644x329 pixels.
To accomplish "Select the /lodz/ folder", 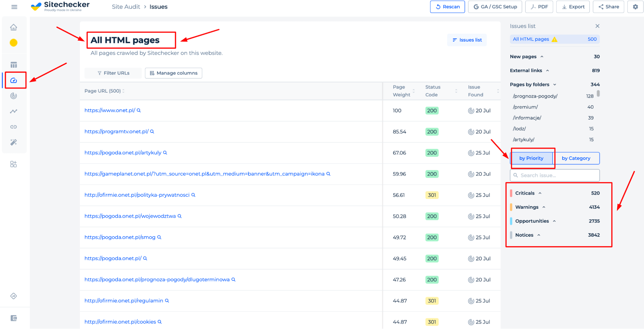I will tap(519, 129).
